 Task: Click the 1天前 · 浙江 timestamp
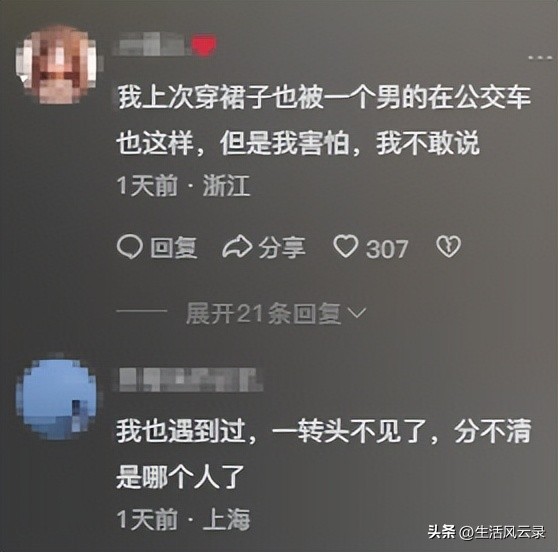point(183,185)
